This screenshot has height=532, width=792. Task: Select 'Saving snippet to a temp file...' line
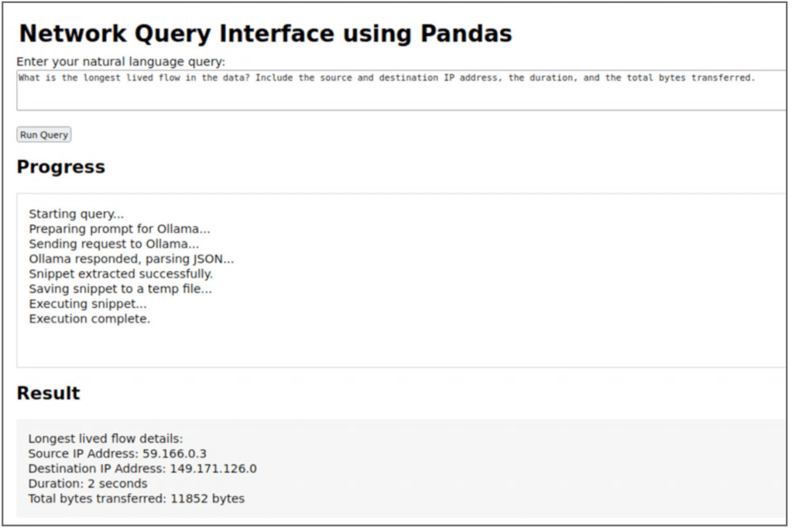120,289
